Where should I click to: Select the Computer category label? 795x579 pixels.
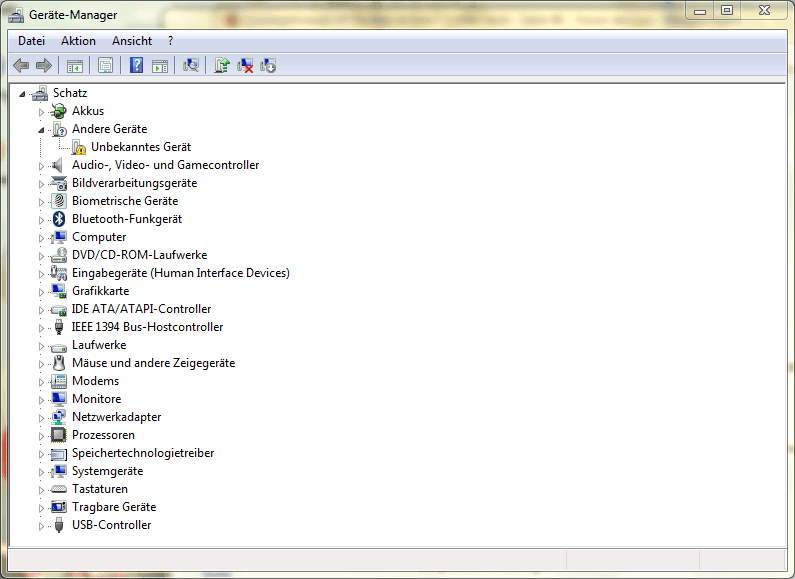(x=99, y=237)
